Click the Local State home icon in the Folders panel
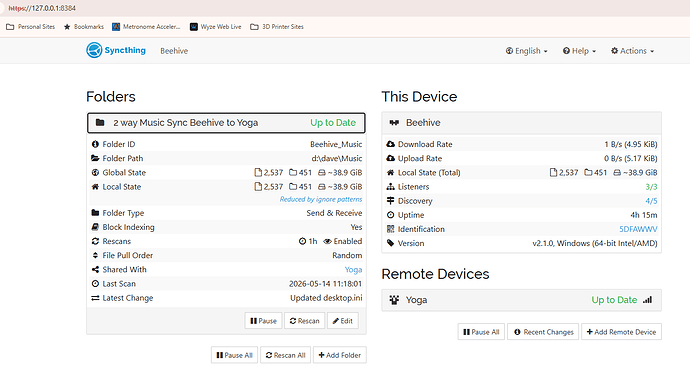 [x=95, y=187]
